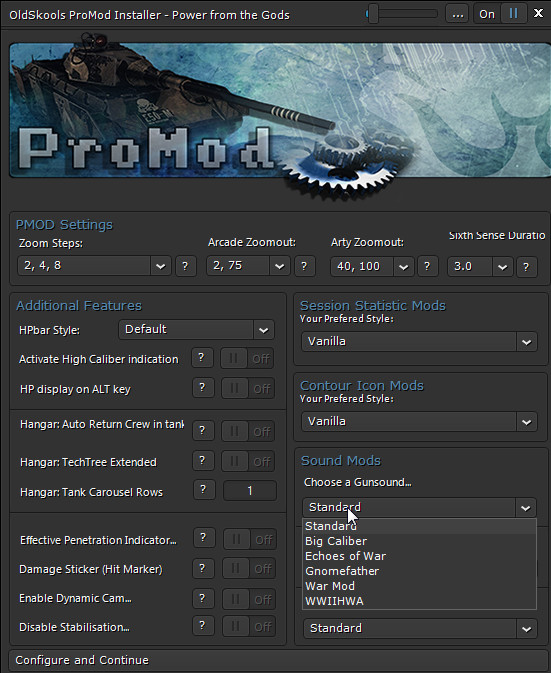Collapse the Gunsound dropdown arrow

pos(526,508)
